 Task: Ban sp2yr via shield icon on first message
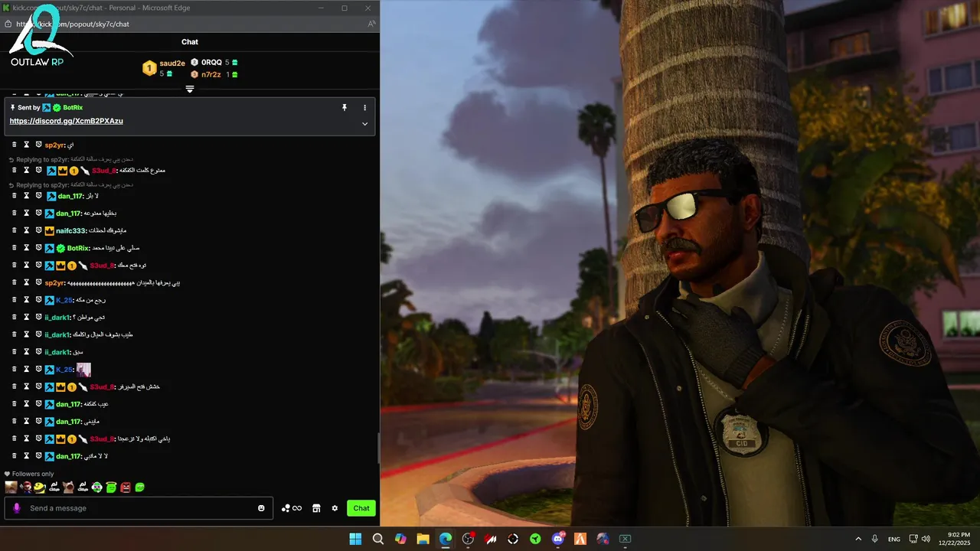pyautogui.click(x=38, y=145)
